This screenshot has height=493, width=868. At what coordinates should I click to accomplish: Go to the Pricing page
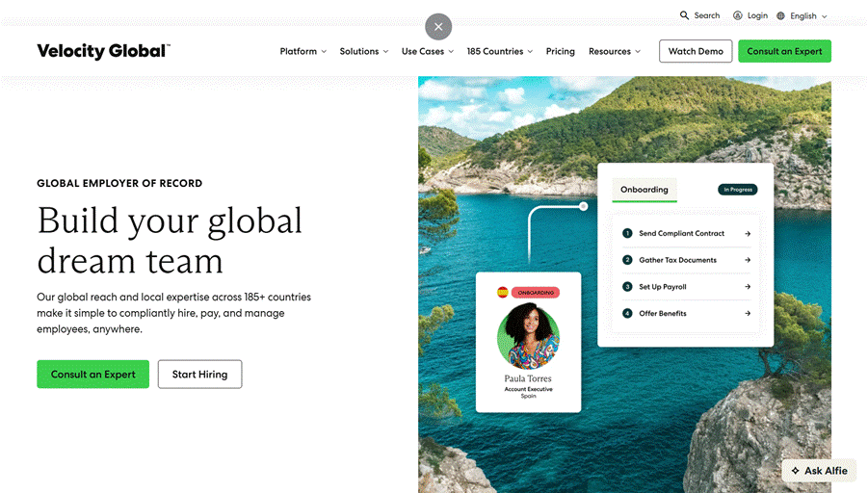tap(560, 52)
